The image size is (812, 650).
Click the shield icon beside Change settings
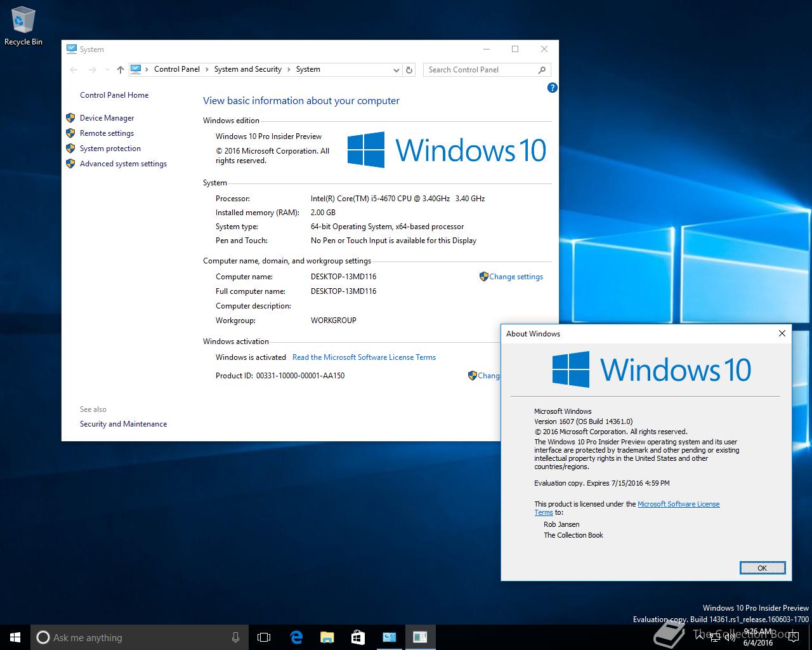[x=483, y=277]
